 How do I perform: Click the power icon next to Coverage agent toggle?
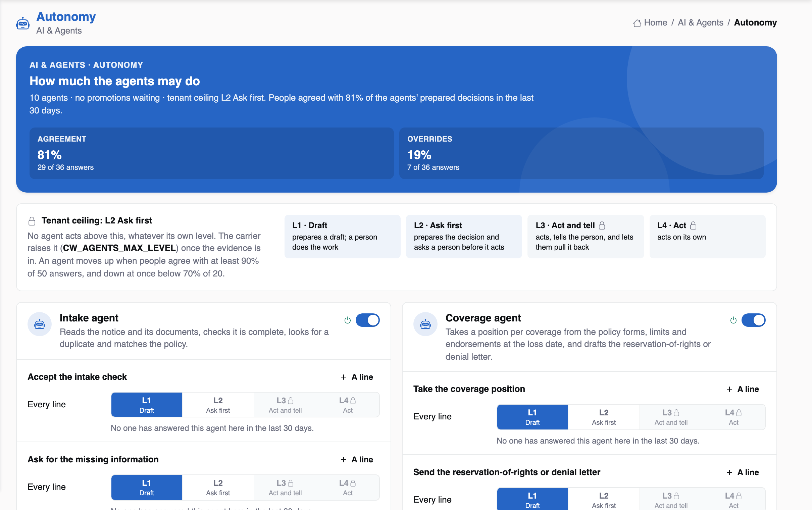[733, 320]
